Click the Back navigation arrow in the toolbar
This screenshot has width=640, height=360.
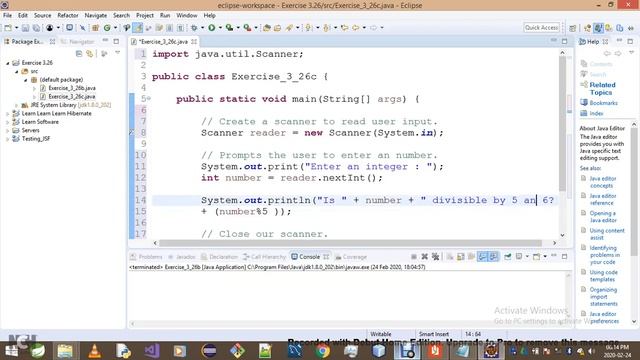tap(356, 28)
